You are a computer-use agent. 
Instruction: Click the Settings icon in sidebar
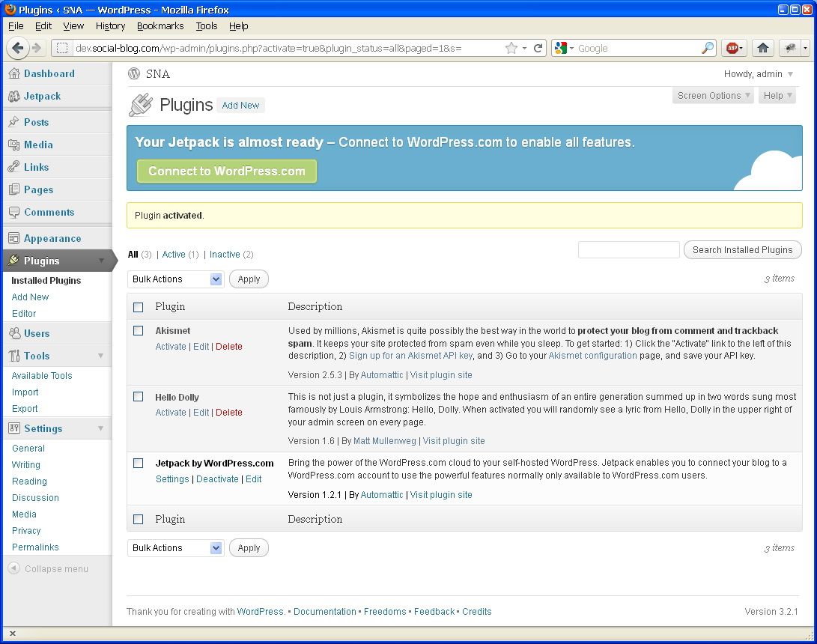(x=14, y=428)
